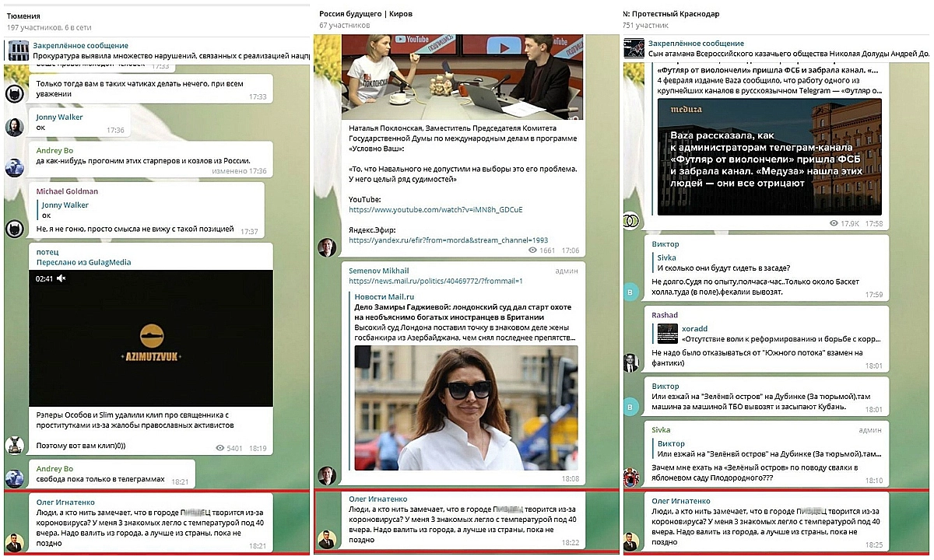The width and height of the screenshot is (934, 560).
Task: Click xoradd channel icon in Rashad's quote
Action: tap(667, 334)
